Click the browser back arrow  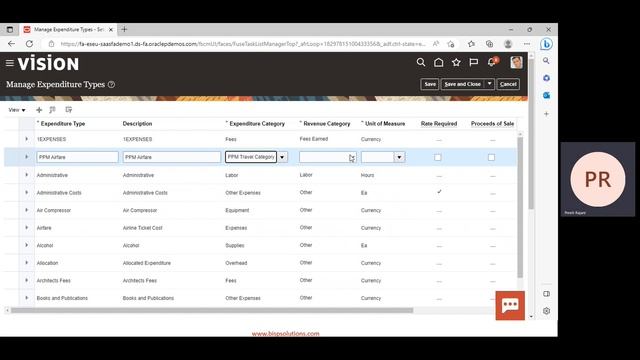[x=11, y=44]
